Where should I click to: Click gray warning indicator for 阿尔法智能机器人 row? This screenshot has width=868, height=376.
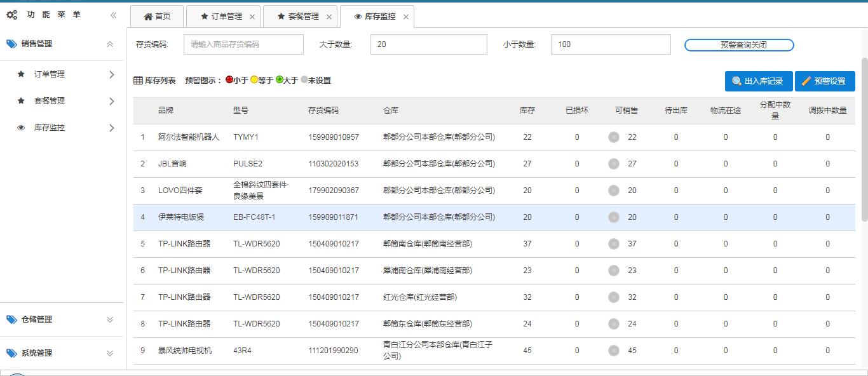[613, 137]
